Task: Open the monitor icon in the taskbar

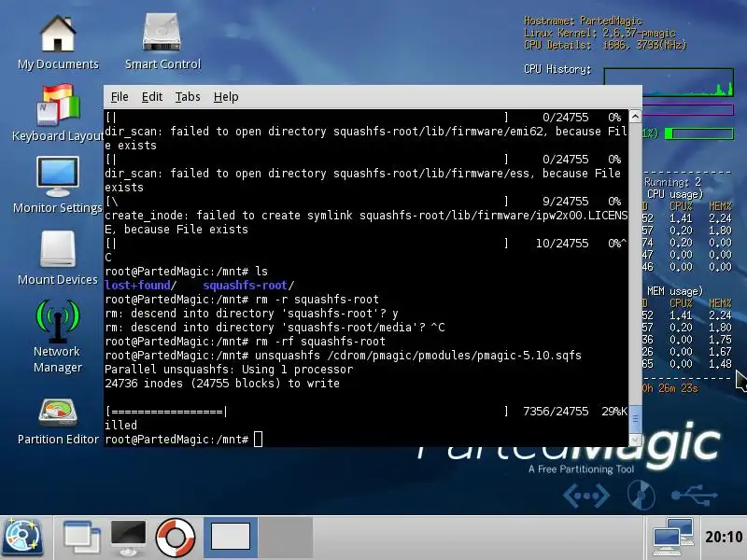Action: 128,539
